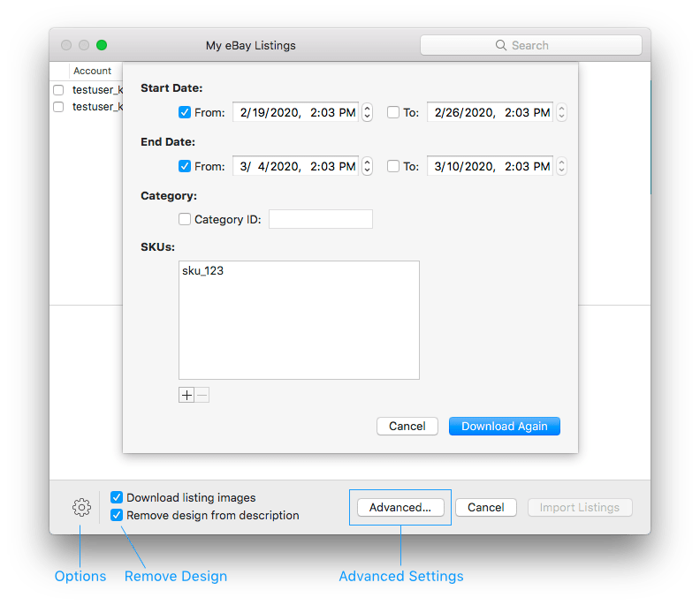Viewport: 700px width, 605px height.
Task: Click Cancel in the bottom bar
Action: pyautogui.click(x=486, y=507)
